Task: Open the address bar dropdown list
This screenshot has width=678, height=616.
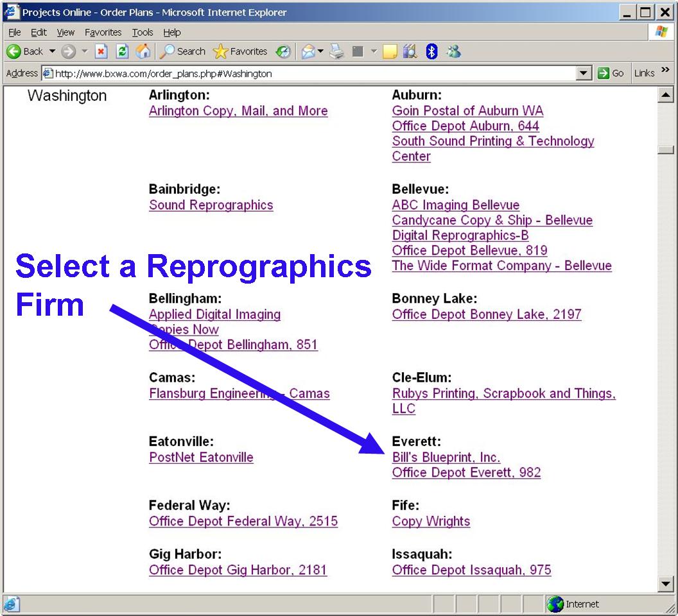Action: coord(584,74)
